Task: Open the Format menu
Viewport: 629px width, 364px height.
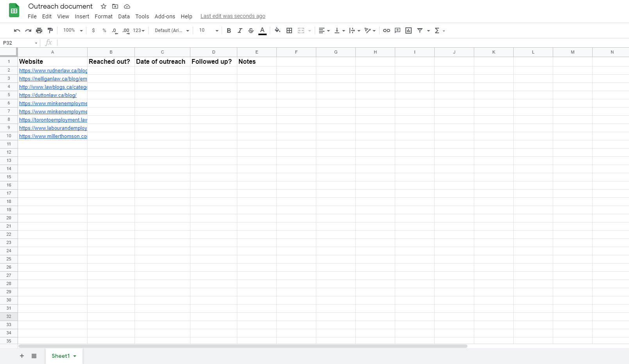Action: (103, 16)
